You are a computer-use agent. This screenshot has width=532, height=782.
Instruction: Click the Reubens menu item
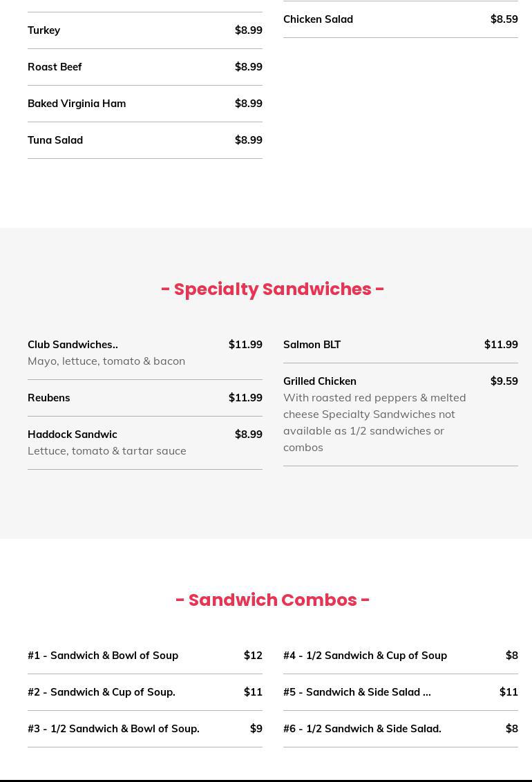tap(49, 398)
